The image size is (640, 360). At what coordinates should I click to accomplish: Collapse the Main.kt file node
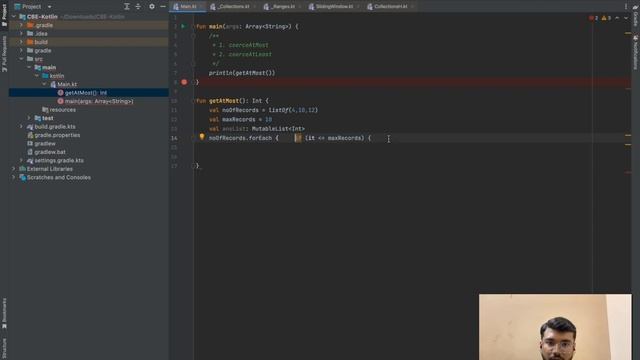tap(45, 84)
